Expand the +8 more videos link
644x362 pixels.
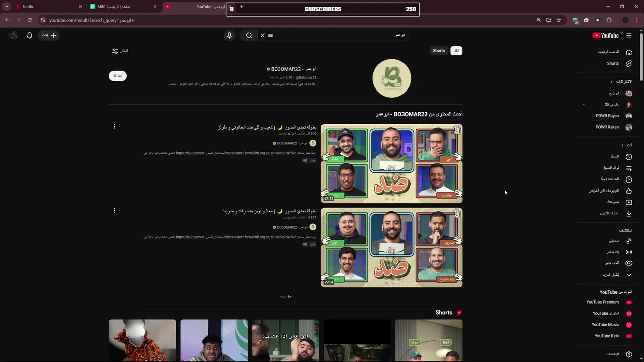(285, 297)
